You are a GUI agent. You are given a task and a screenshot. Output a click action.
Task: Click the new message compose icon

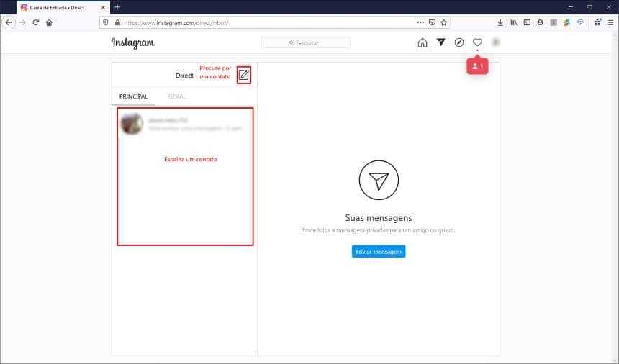[x=244, y=75]
